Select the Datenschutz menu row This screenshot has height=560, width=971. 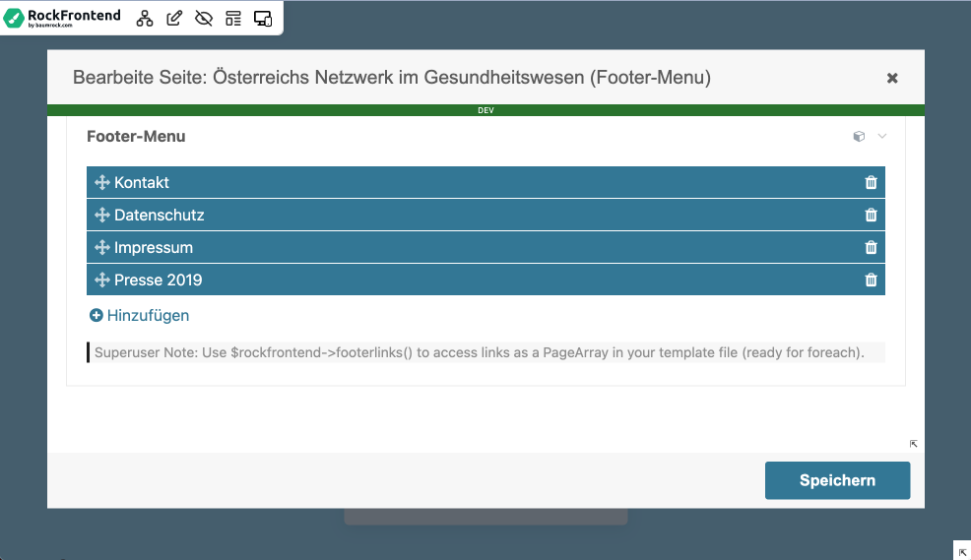(x=160, y=215)
